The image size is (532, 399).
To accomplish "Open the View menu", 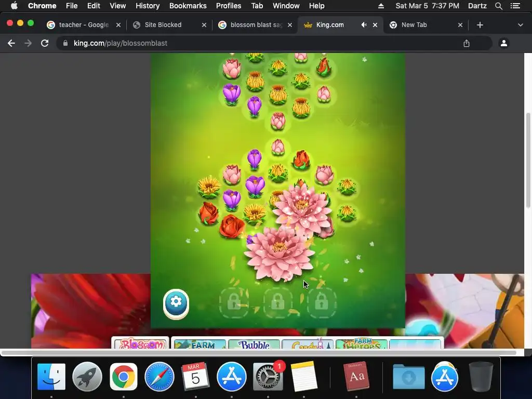I will pyautogui.click(x=118, y=6).
